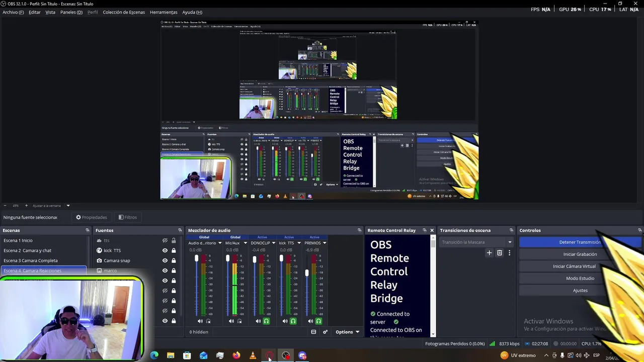The width and height of the screenshot is (644, 362).
Task: Open the Transición la Mascara combo box
Action: click(x=476, y=242)
